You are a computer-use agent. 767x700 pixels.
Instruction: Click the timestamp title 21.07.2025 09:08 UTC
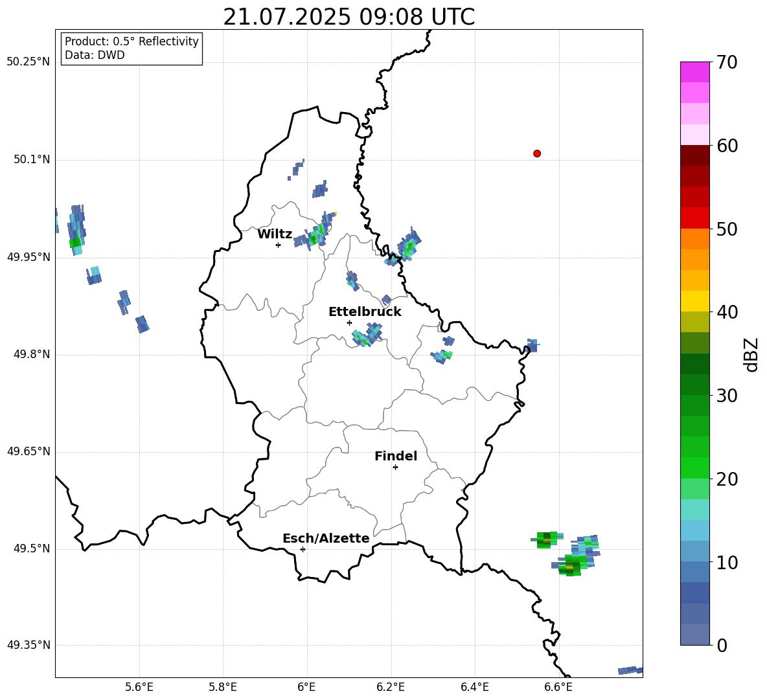[349, 17]
